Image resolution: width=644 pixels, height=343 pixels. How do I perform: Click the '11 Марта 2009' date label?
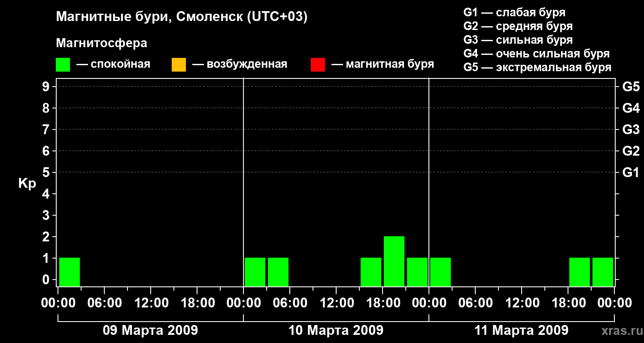[x=521, y=331]
